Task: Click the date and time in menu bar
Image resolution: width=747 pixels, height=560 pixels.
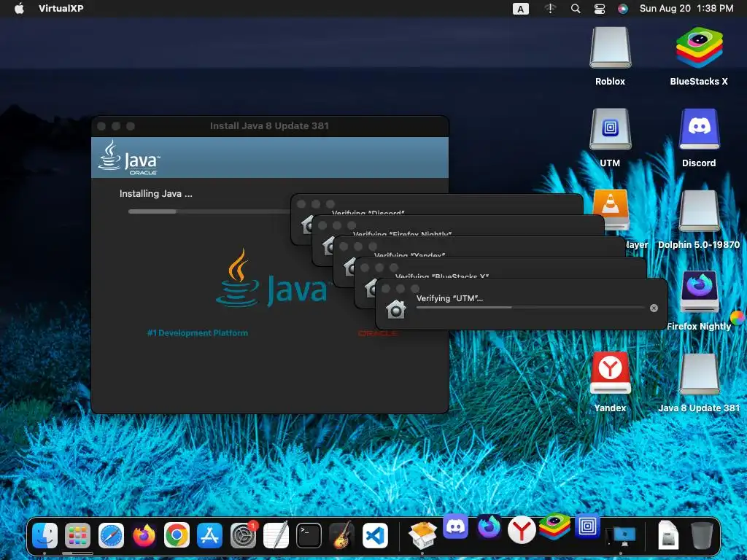Action: click(686, 8)
